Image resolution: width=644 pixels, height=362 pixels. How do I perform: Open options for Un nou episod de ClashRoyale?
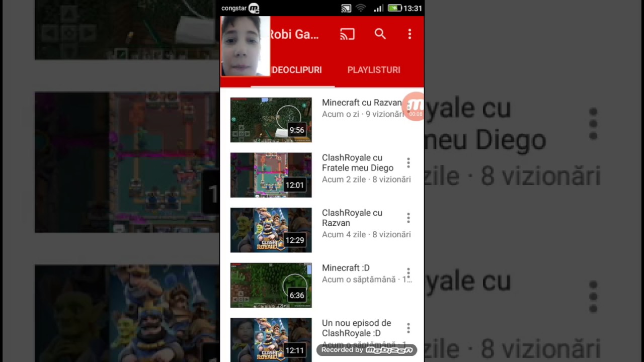point(409,328)
